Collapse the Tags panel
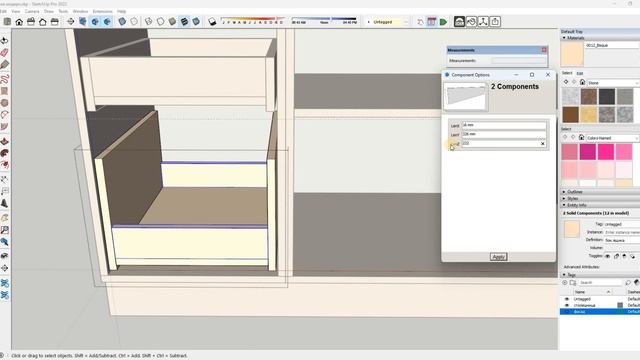 tap(564, 275)
